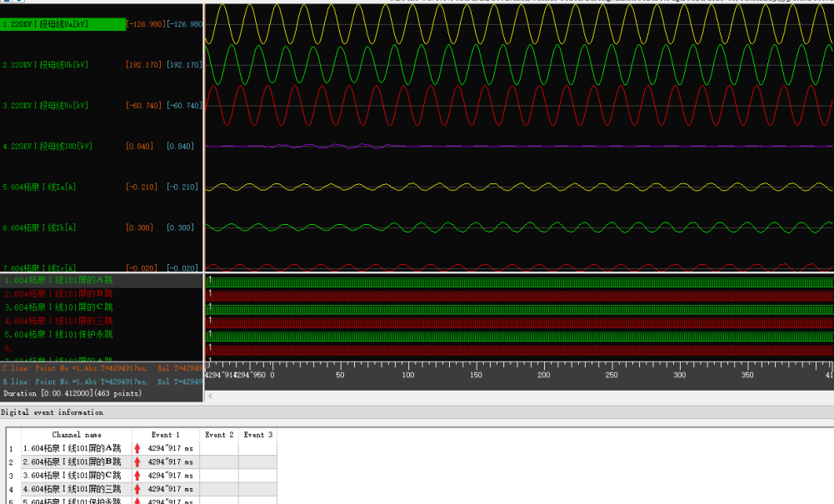Select digital channel 2 B跳
This screenshot has width=834, height=504.
coord(58,294)
